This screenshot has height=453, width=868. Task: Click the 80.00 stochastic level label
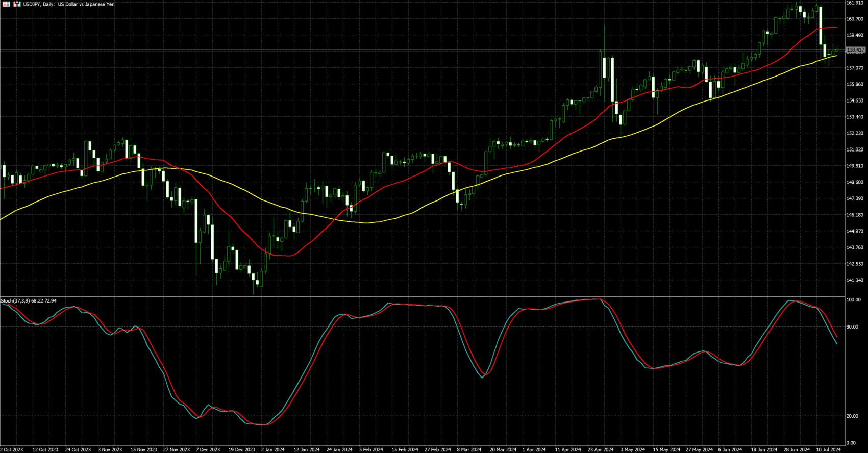click(852, 327)
